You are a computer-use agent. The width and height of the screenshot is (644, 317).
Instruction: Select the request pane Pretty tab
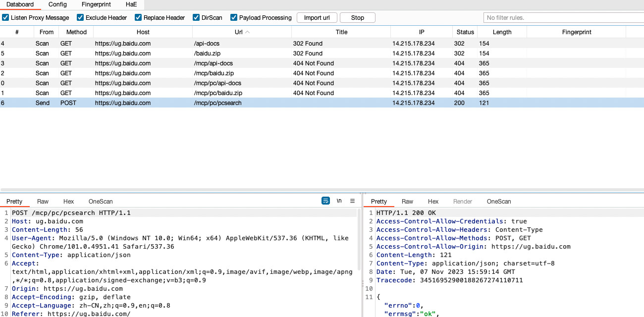click(14, 201)
